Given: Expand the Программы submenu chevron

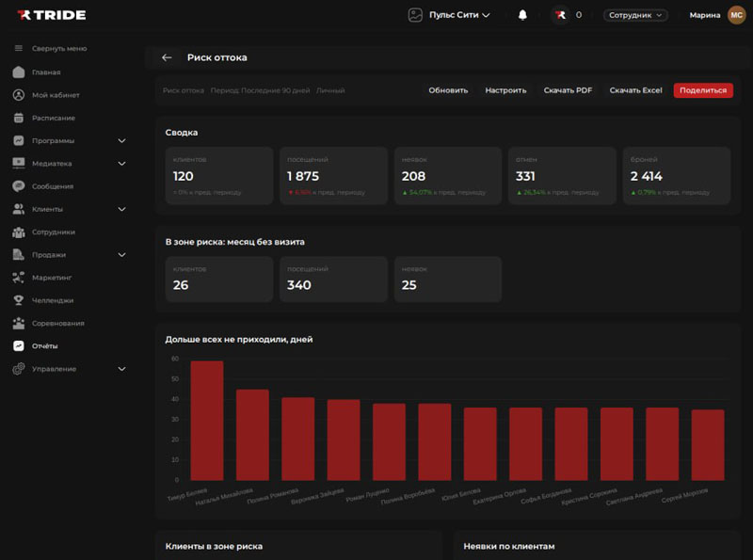Looking at the screenshot, I should (x=122, y=141).
